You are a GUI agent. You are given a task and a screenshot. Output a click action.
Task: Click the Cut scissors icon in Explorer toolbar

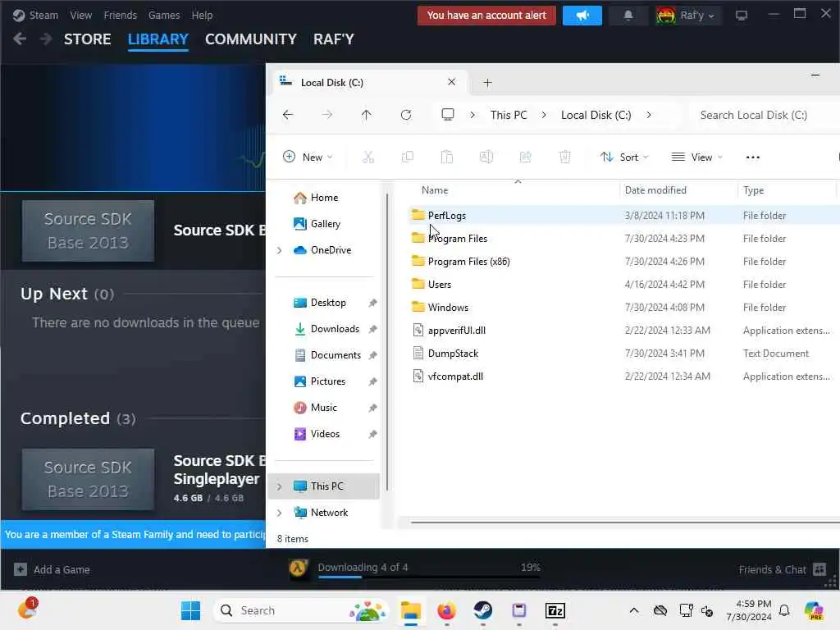(368, 157)
